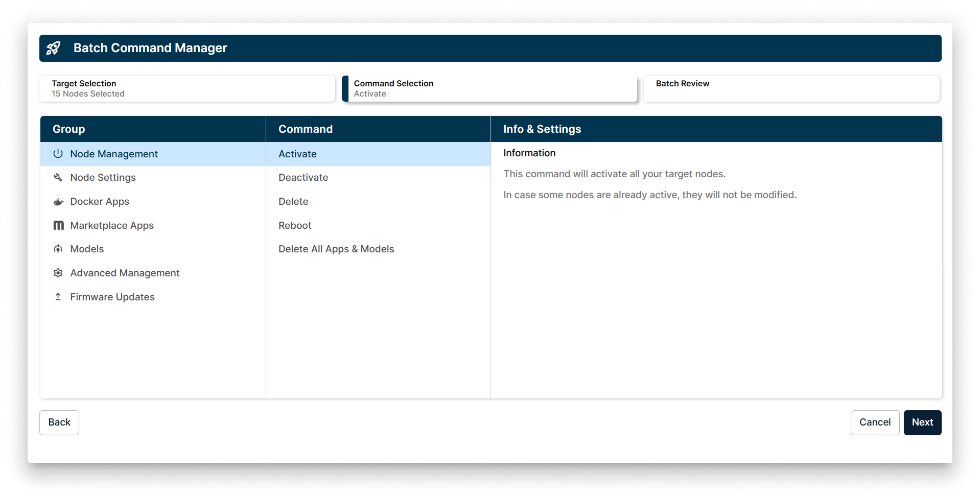Click the gear icon for Advanced Management
980x496 pixels.
(58, 273)
